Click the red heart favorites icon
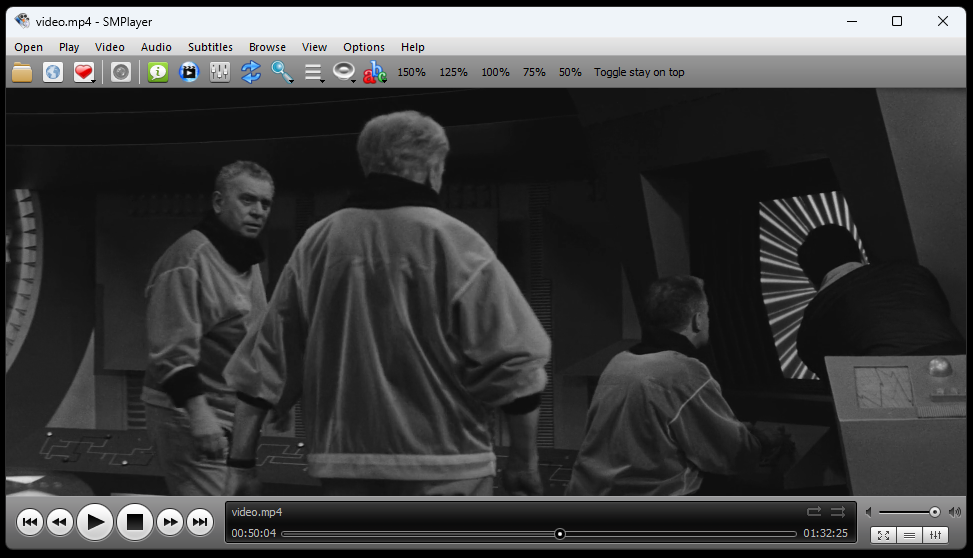The image size is (973, 558). click(83, 72)
